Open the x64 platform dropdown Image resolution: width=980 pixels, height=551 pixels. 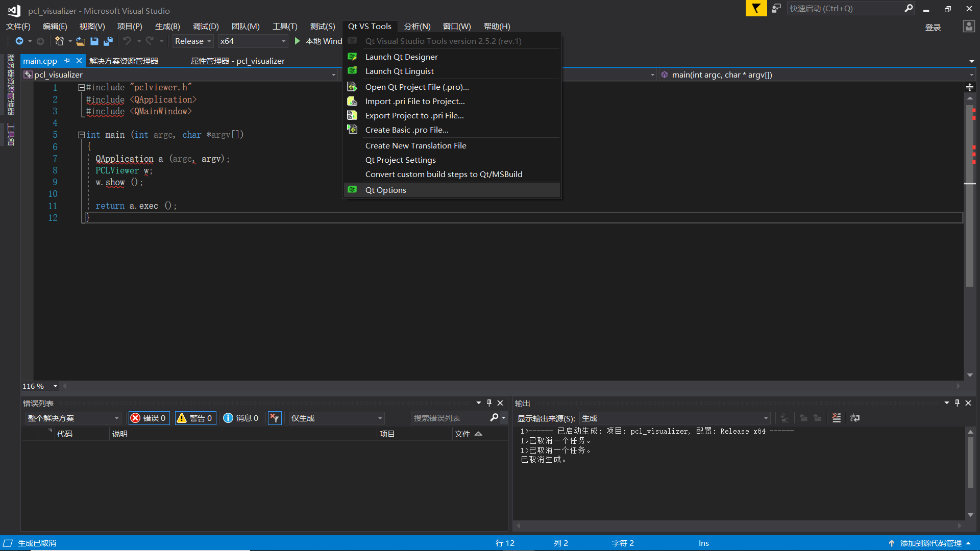coord(253,41)
